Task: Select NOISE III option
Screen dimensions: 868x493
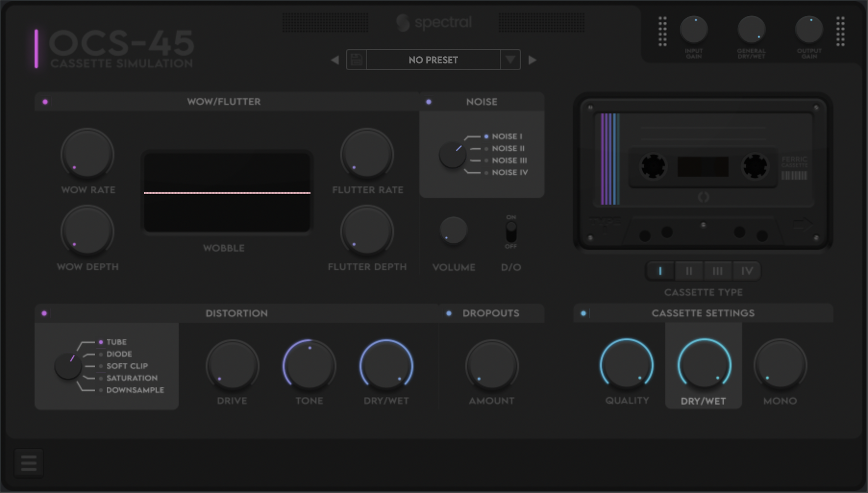Action: [506, 160]
